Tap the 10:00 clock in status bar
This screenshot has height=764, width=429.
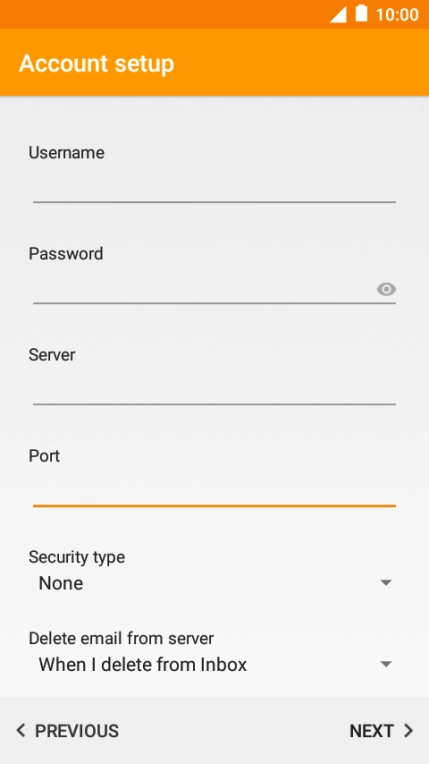(397, 14)
